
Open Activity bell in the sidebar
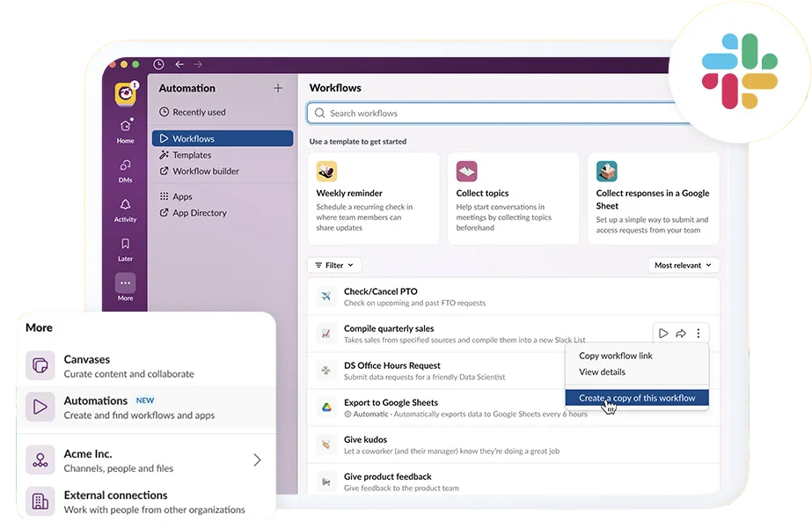(125, 210)
